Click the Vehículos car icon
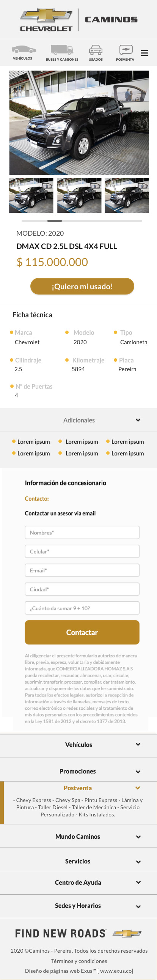 tap(24, 49)
